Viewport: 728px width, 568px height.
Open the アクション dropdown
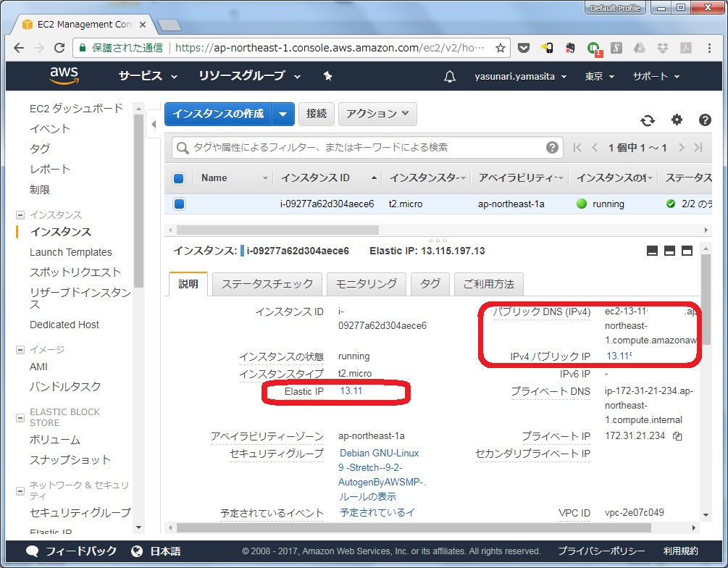[x=377, y=114]
